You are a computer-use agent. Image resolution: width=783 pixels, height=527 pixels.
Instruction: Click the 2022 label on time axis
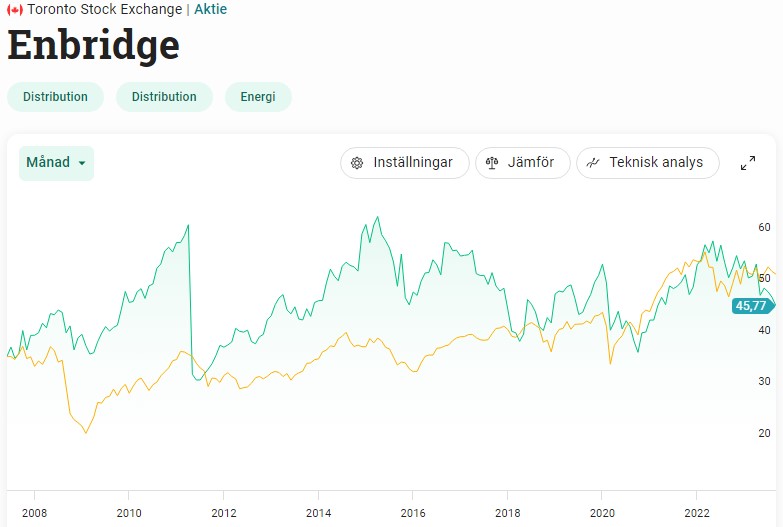[x=696, y=511]
